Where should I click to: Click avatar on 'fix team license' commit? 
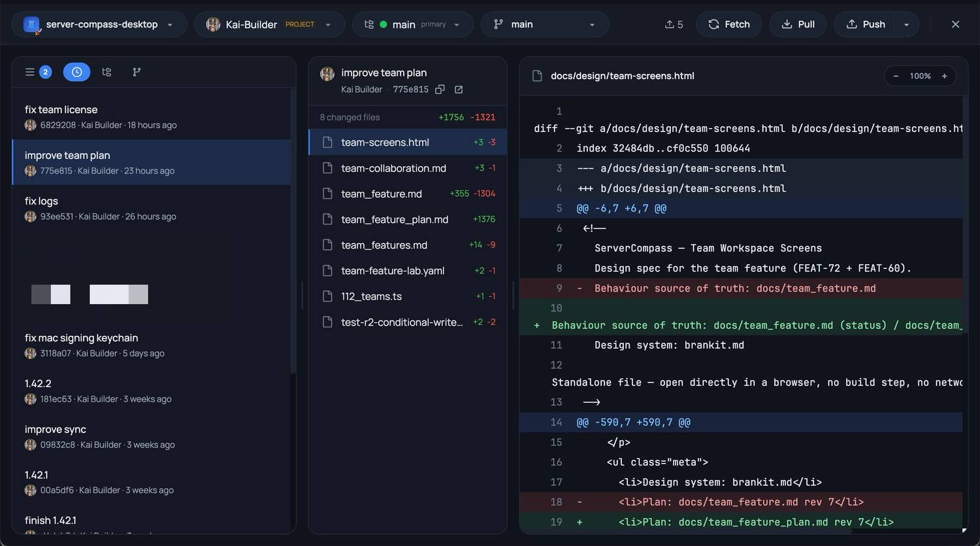(30, 125)
